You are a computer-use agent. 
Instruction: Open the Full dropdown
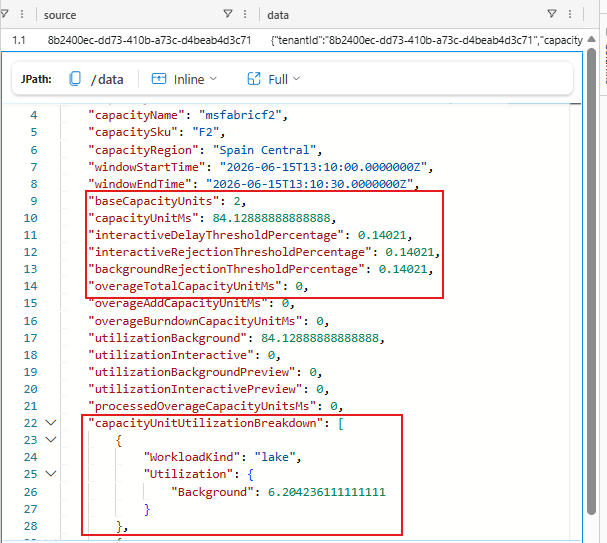click(297, 79)
